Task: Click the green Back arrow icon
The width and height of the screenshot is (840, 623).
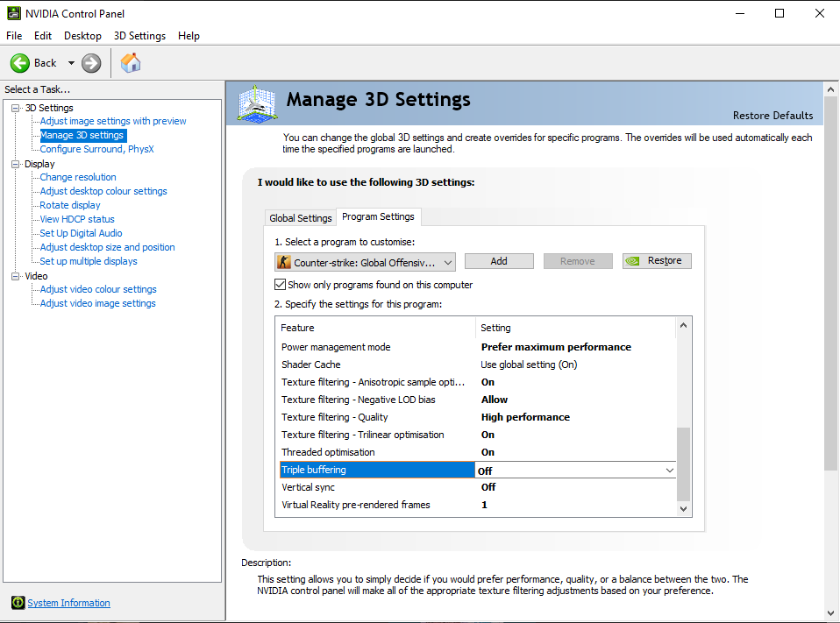Action: 20,63
